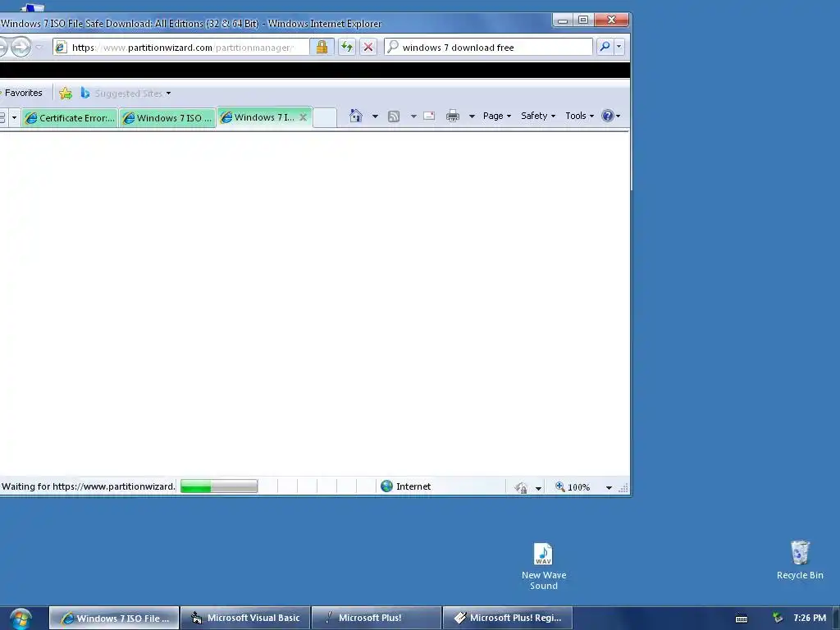Viewport: 840px width, 630px height.
Task: Open the Tools menu
Action: click(580, 116)
